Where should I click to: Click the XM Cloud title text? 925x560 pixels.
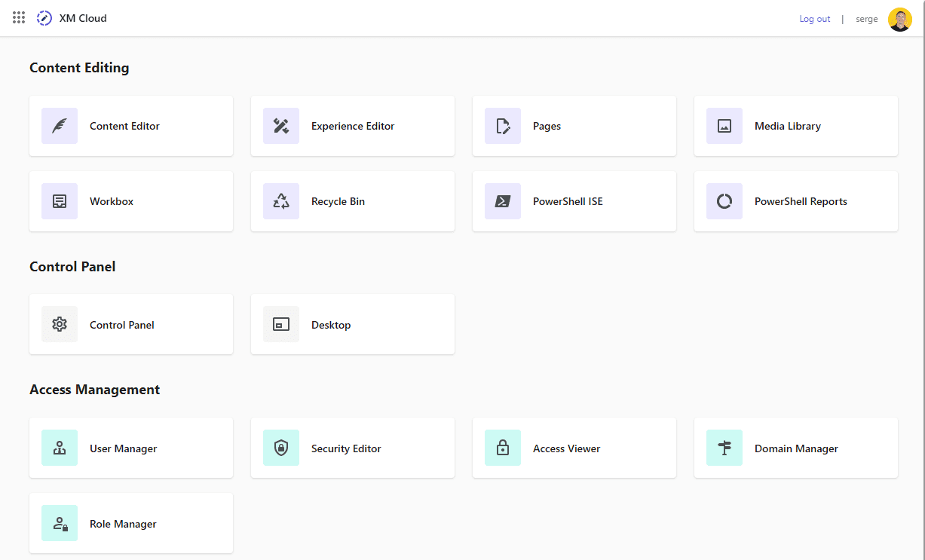tap(83, 18)
